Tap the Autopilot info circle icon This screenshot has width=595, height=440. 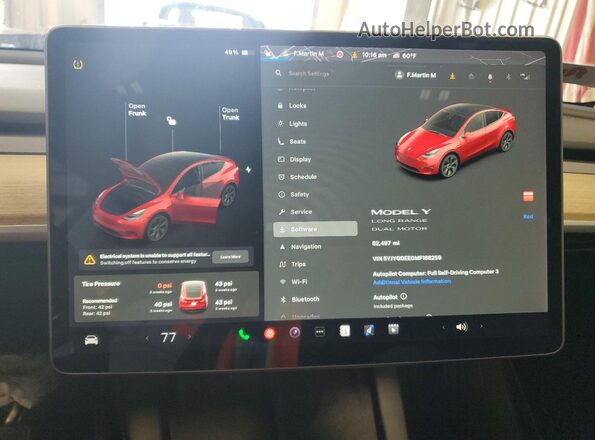click(403, 296)
